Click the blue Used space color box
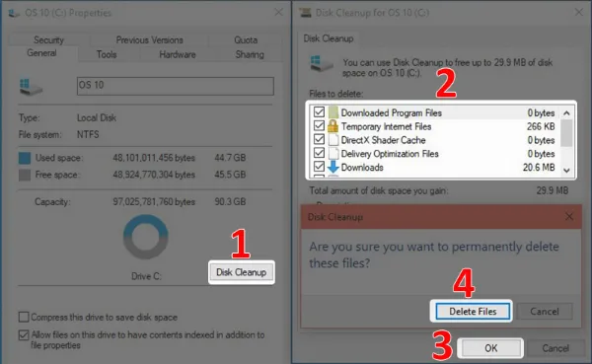The width and height of the screenshot is (592, 364). click(x=25, y=158)
